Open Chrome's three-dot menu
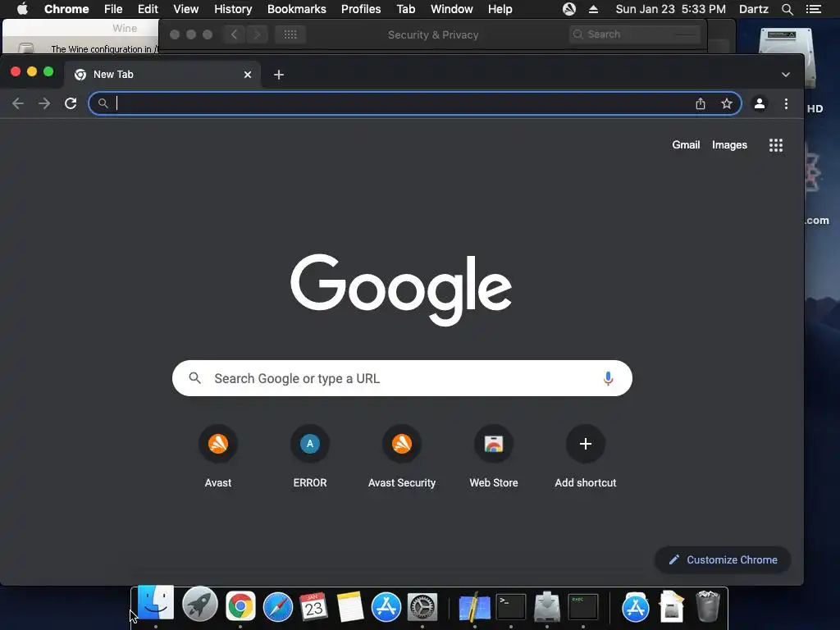Viewport: 840px width, 630px height. [786, 103]
